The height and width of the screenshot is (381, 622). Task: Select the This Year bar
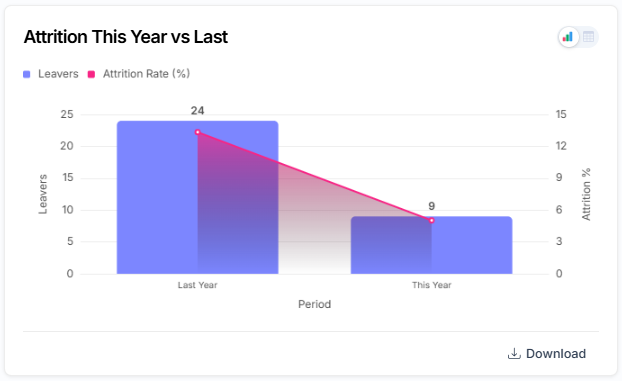tap(432, 245)
